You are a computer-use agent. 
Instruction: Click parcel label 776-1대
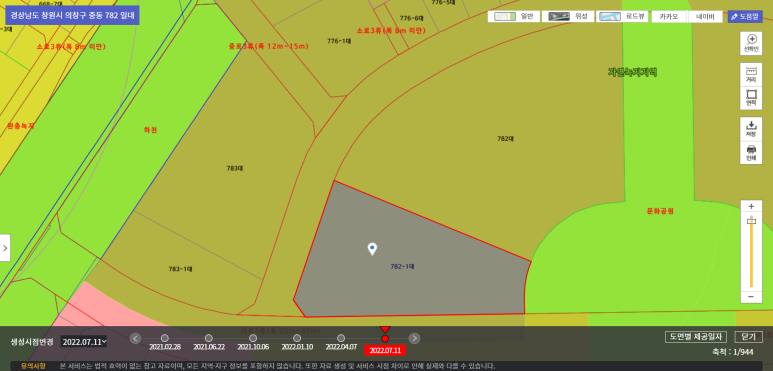click(339, 41)
